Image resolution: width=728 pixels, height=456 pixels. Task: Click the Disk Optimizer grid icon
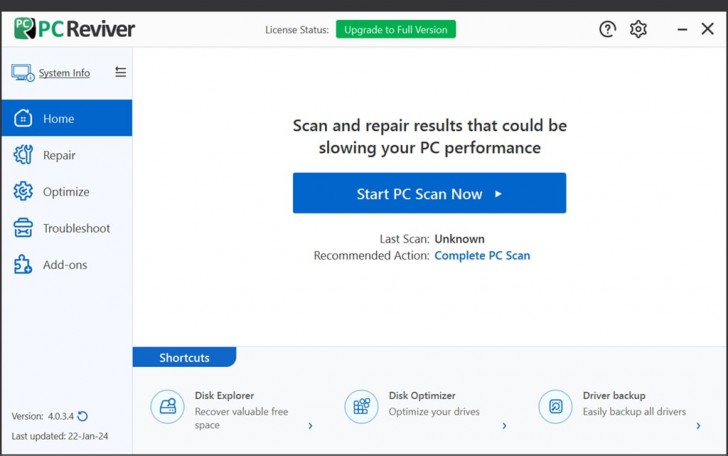[362, 406]
